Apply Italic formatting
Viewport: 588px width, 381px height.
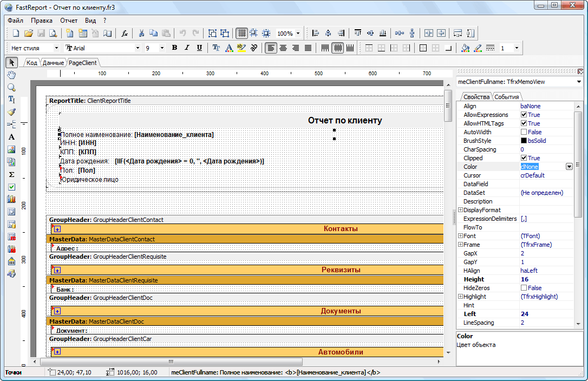point(187,48)
